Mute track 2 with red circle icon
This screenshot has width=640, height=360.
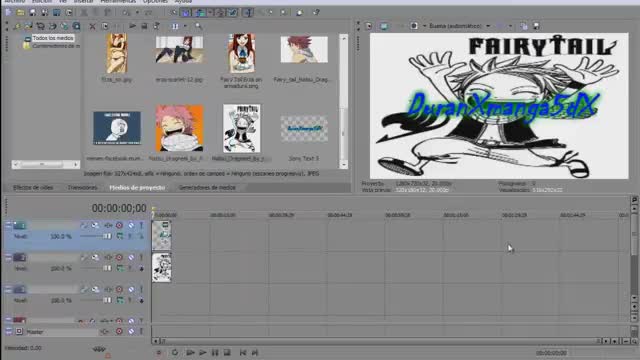tap(119, 258)
